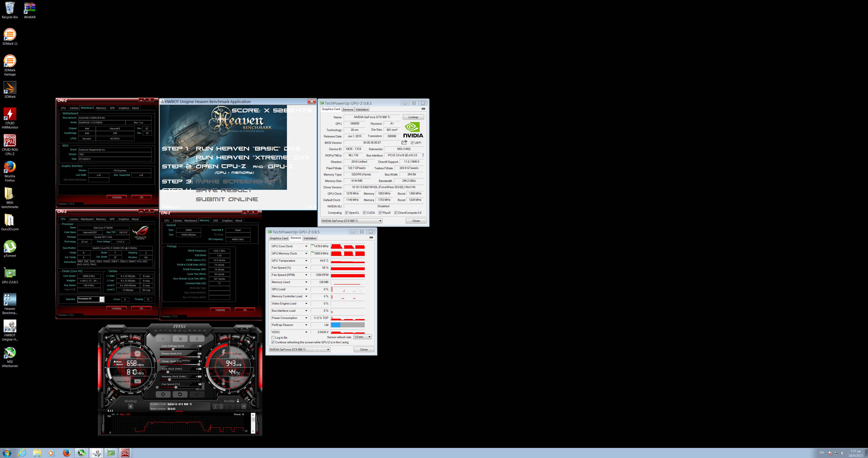The image size is (868, 458).
Task: Open Afterburner information via the i button
Action: (x=197, y=338)
